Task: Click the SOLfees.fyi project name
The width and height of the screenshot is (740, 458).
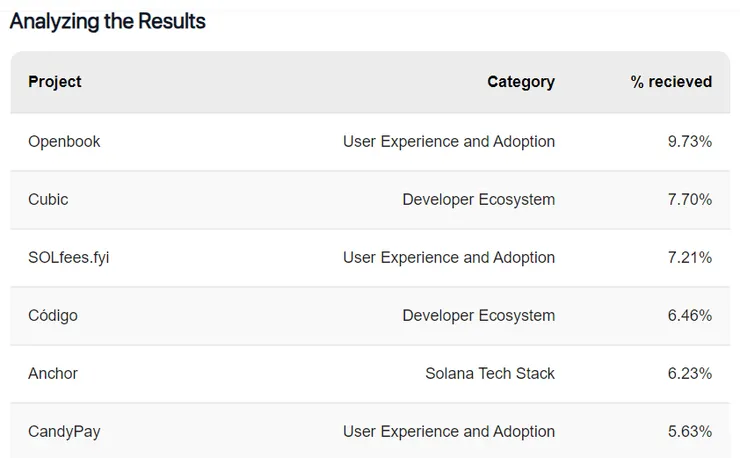Action: (68, 257)
